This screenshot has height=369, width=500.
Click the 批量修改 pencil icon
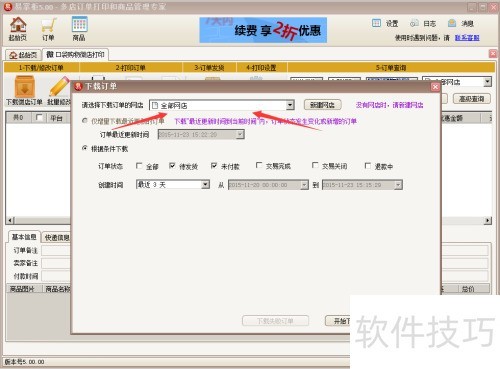[59, 90]
